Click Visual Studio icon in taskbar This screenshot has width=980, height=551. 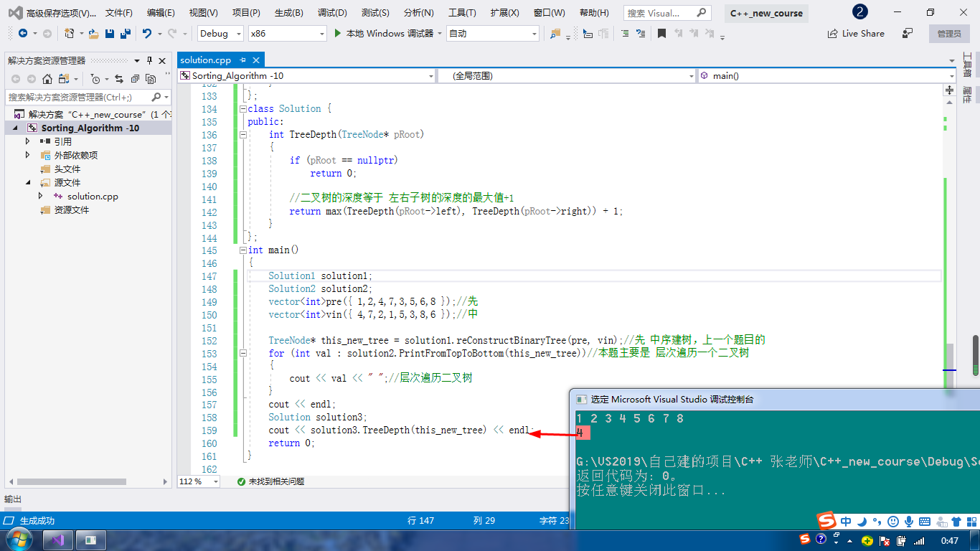pyautogui.click(x=59, y=540)
